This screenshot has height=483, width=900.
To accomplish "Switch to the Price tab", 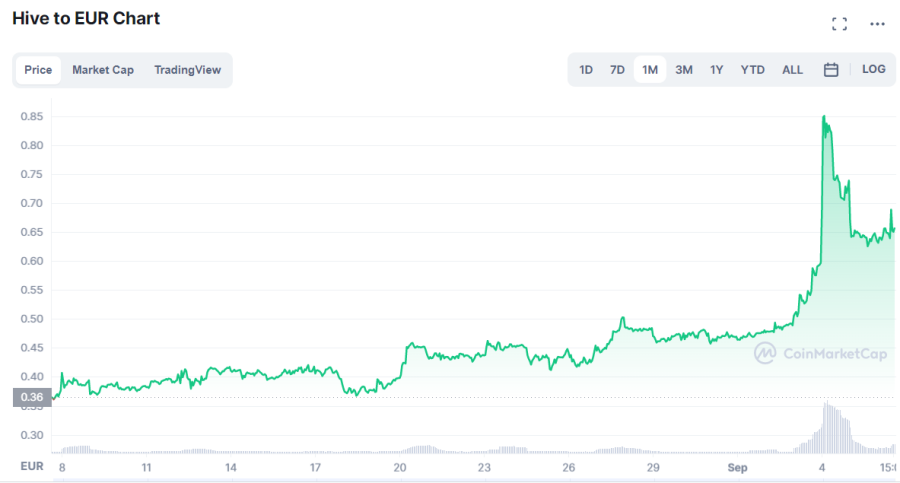I will point(38,70).
